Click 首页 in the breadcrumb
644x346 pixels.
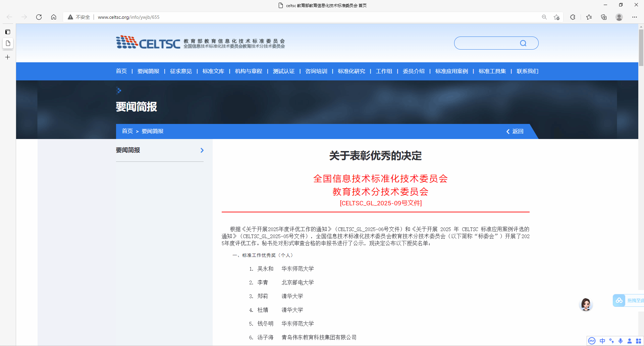click(127, 131)
